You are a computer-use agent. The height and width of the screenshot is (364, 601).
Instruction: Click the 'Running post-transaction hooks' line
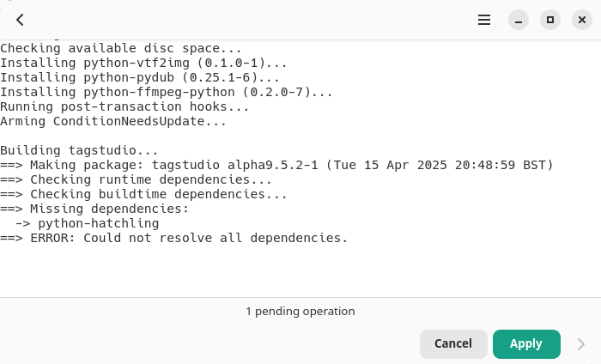click(x=124, y=106)
